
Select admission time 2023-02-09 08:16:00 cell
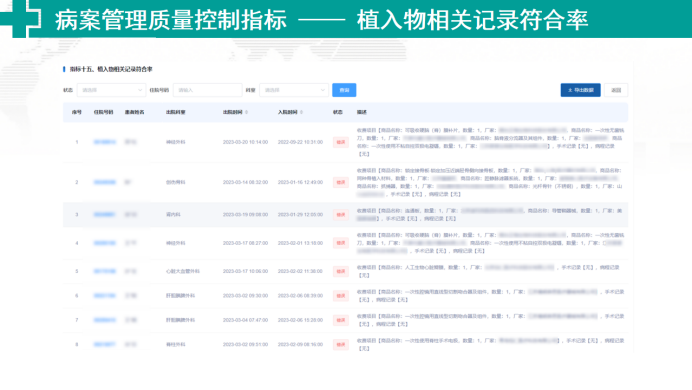300,344
